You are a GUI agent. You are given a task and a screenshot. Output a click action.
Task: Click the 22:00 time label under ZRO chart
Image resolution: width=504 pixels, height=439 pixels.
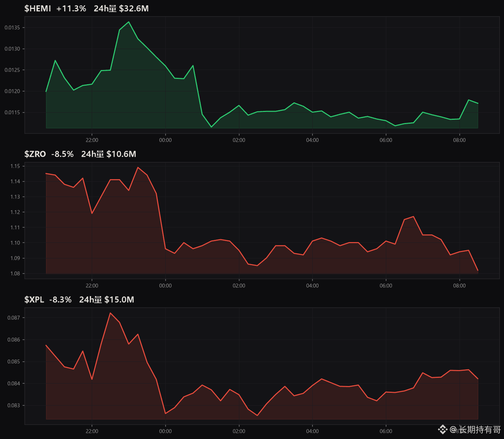tap(92, 286)
